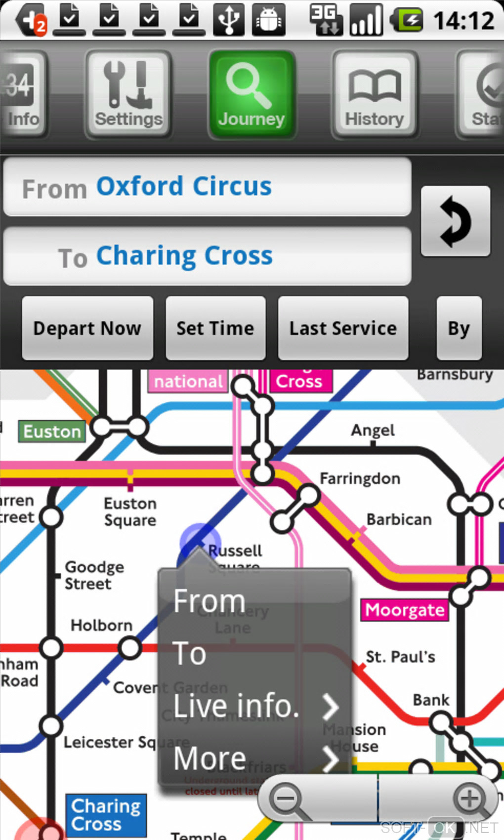
Task: Expand the More submenu
Action: [x=254, y=758]
